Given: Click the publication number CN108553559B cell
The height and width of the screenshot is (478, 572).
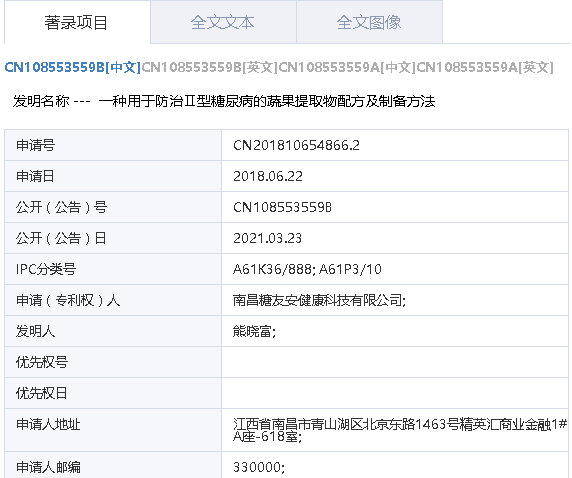Looking at the screenshot, I should [395, 207].
